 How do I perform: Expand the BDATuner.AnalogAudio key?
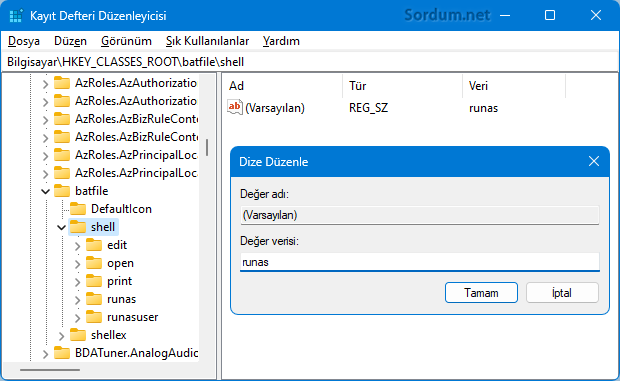coord(45,354)
